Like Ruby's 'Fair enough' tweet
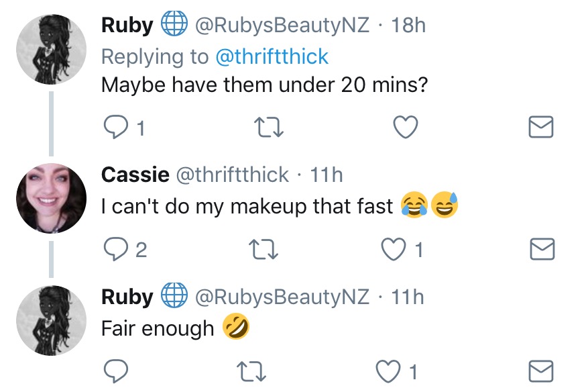588x388 pixels. click(394, 371)
